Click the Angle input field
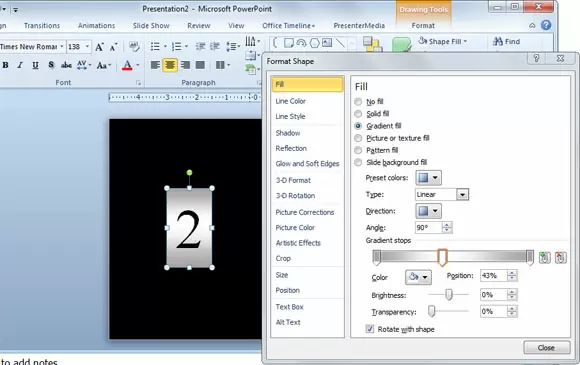The height and width of the screenshot is (365, 580). tap(428, 227)
